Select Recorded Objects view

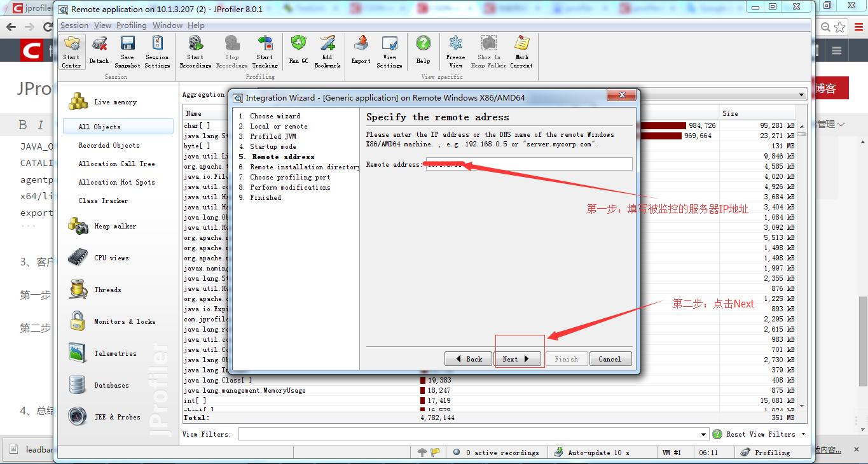[109, 145]
